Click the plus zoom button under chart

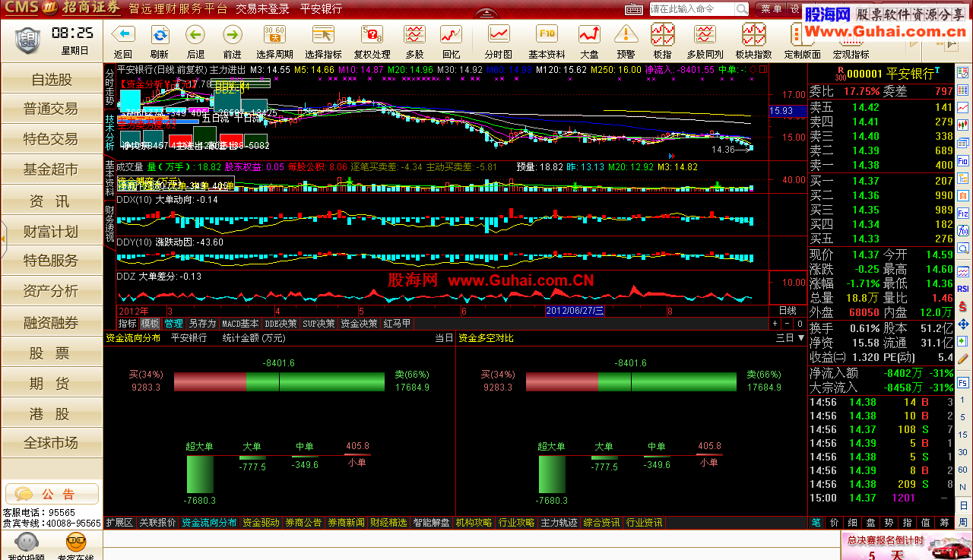point(776,324)
